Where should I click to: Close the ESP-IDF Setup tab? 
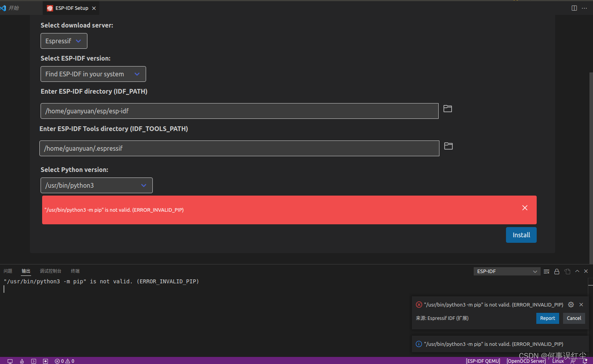point(94,8)
